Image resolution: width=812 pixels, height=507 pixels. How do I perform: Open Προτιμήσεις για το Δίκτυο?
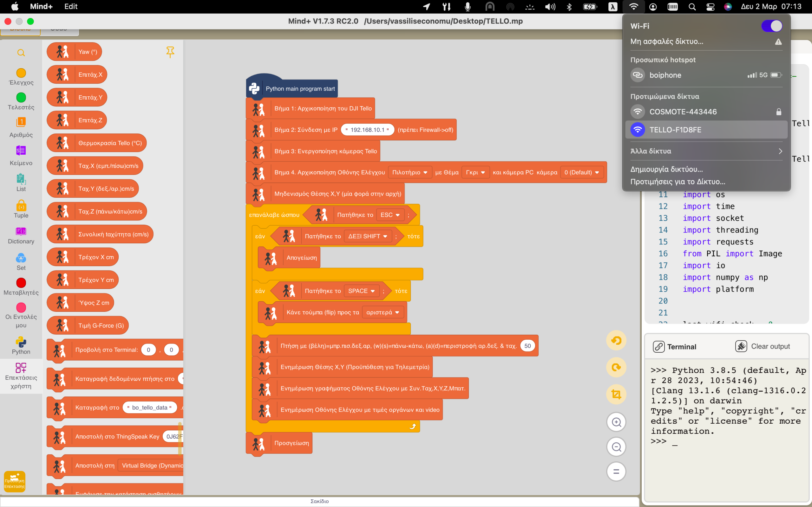[x=678, y=182]
